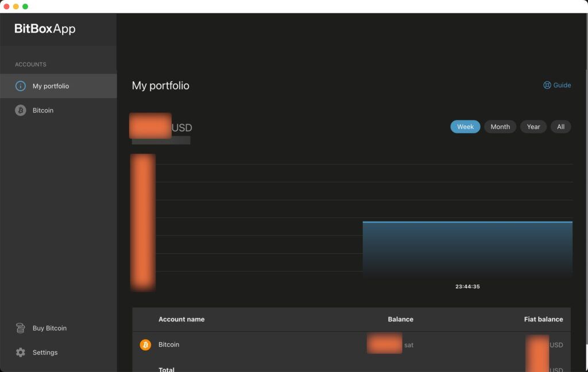Image resolution: width=588 pixels, height=372 pixels.
Task: Select the Week chart range
Action: [465, 127]
